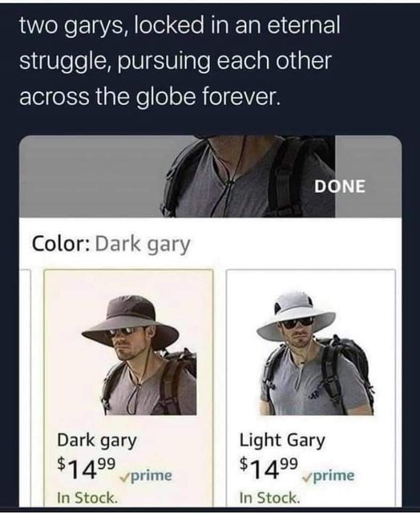Click the Dark gary option label

(97, 440)
